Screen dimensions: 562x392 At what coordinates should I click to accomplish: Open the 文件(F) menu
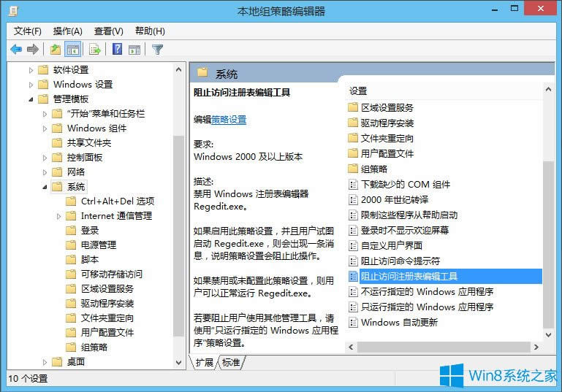click(28, 31)
